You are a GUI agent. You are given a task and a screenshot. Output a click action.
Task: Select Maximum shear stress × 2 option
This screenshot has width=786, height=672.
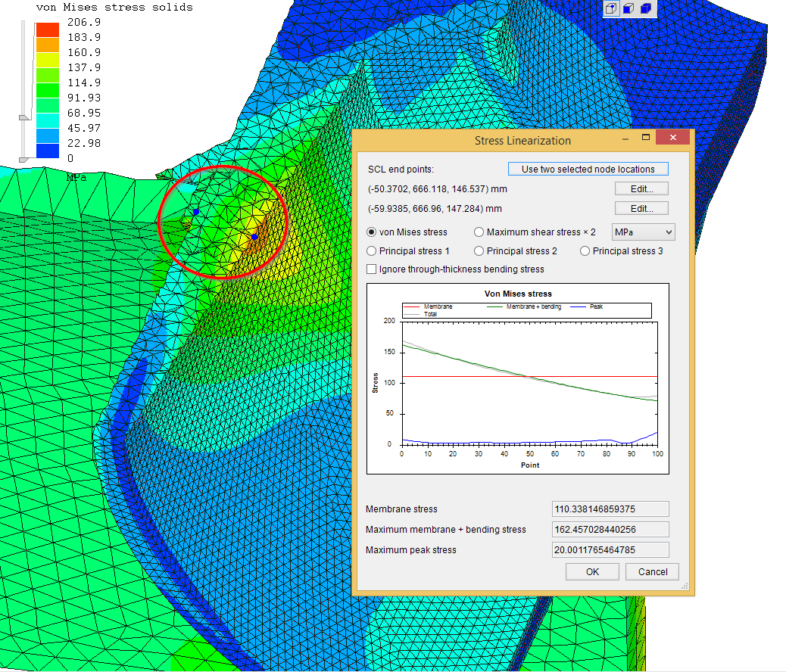(479, 232)
